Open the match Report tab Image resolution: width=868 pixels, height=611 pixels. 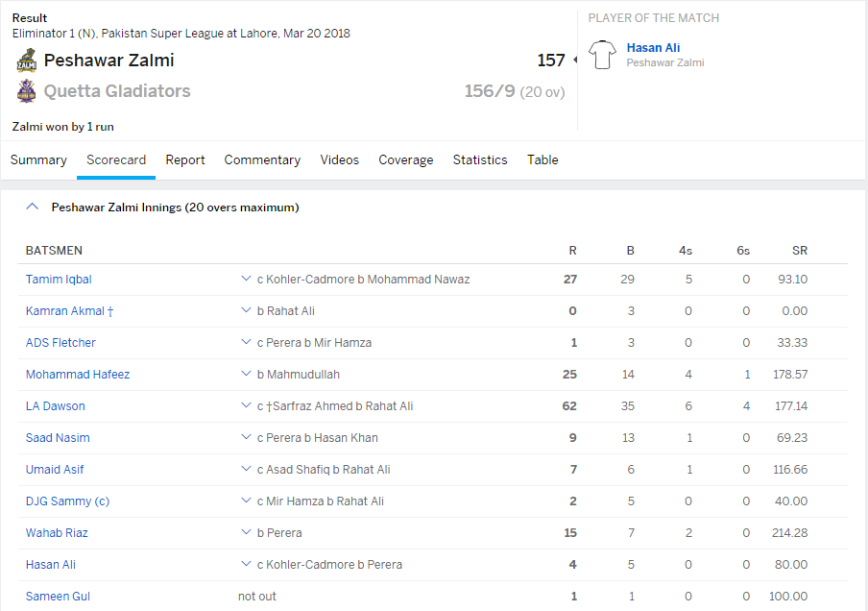[185, 160]
